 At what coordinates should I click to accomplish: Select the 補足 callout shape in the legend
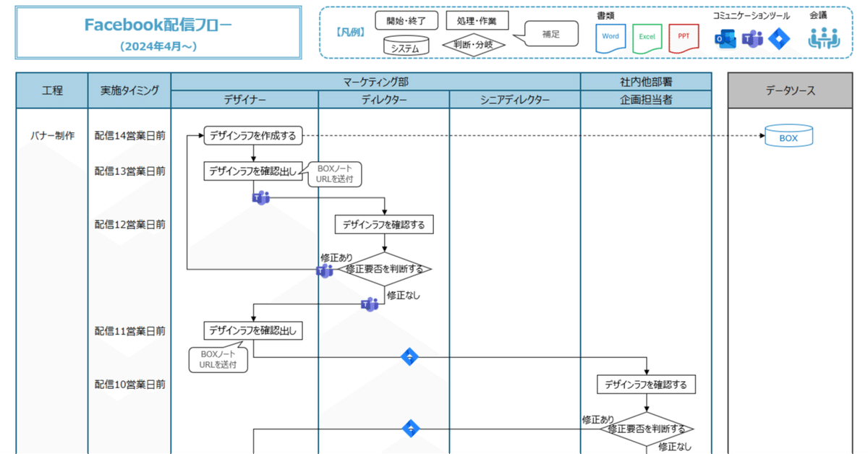(x=549, y=33)
